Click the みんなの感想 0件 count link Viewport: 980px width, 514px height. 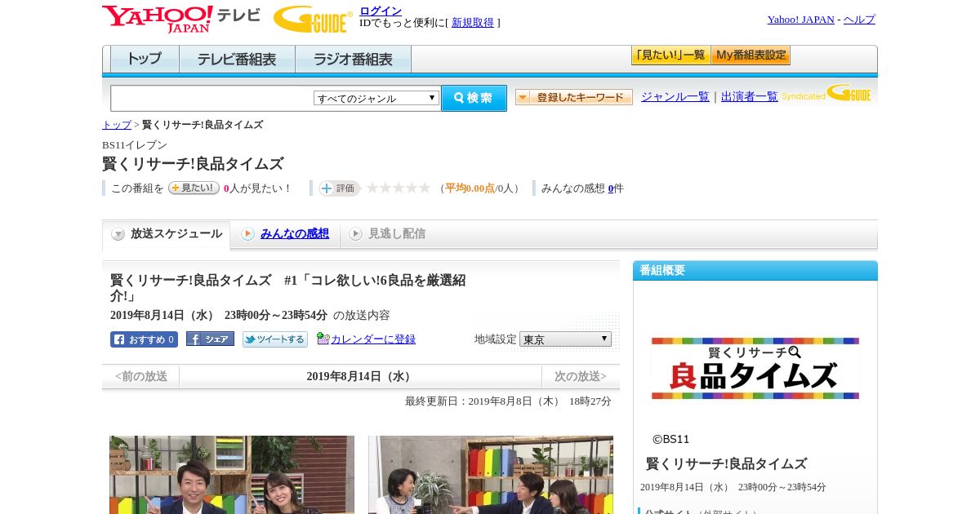pyautogui.click(x=611, y=188)
